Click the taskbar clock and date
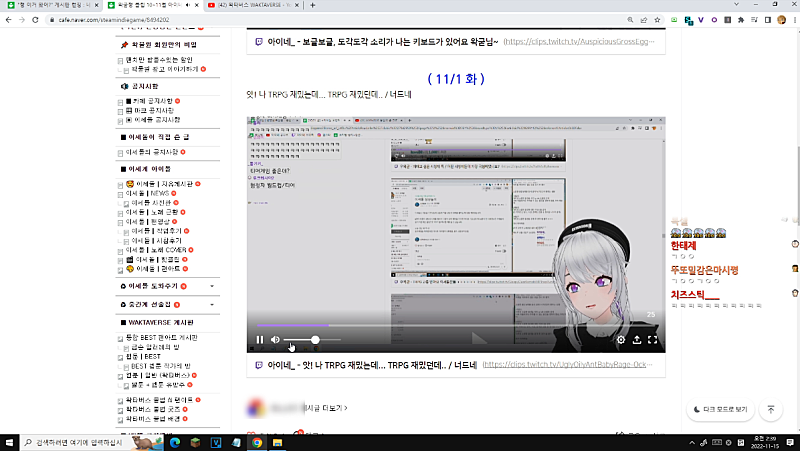The height and width of the screenshot is (451, 800). coord(765,442)
